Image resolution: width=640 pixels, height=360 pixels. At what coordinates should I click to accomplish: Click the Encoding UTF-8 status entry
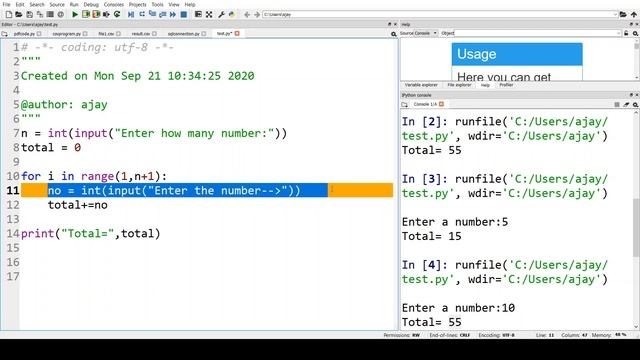pyautogui.click(x=496, y=335)
